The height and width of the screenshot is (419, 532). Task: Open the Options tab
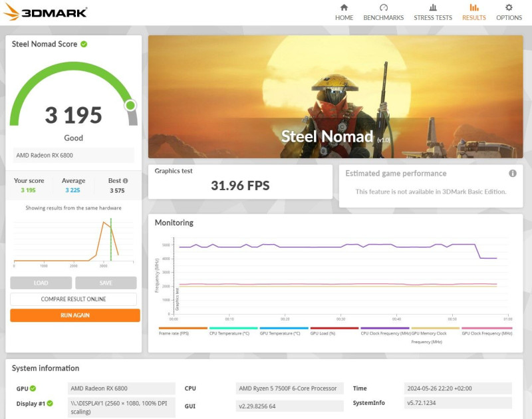pyautogui.click(x=509, y=13)
